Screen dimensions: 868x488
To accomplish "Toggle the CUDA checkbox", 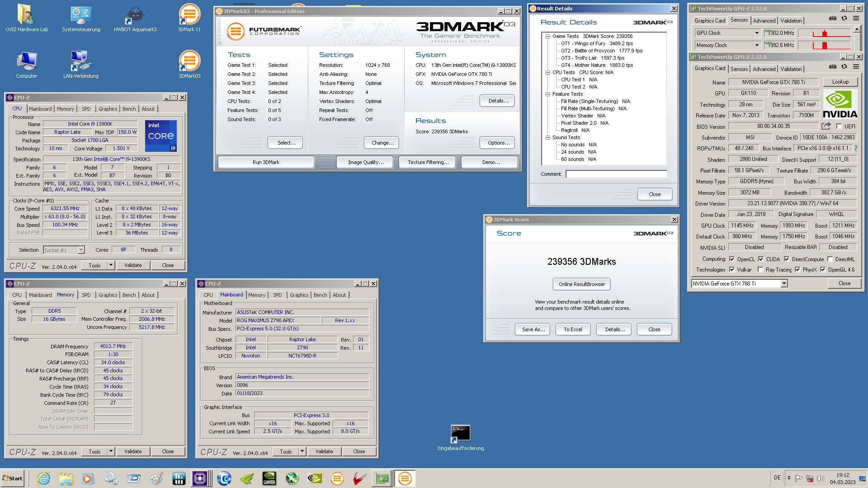I will (761, 259).
